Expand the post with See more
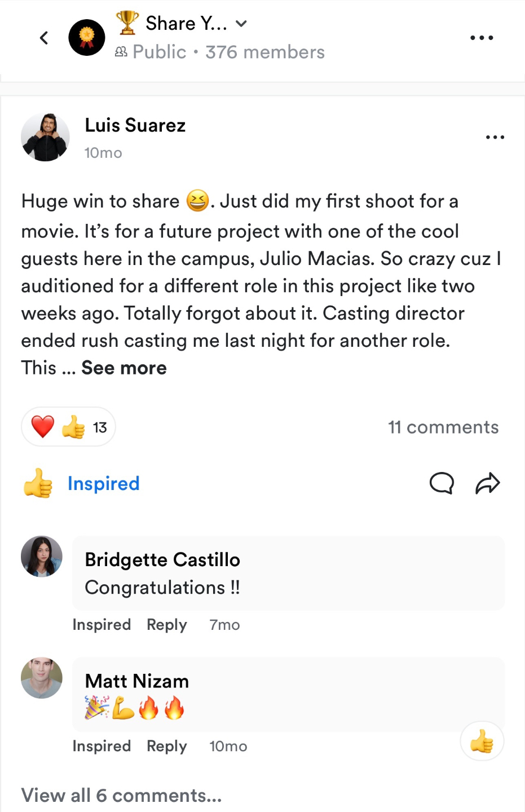Viewport: 525px width, 812px height. pos(124,368)
